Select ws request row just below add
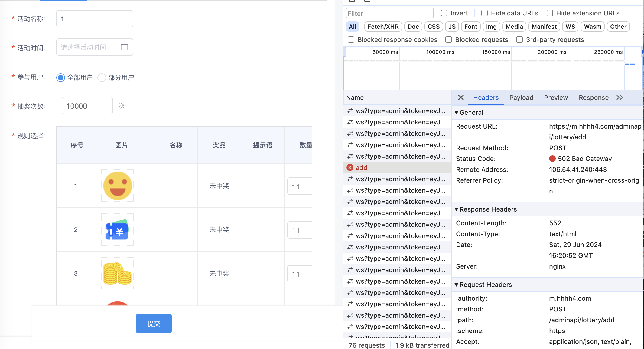 (x=397, y=179)
